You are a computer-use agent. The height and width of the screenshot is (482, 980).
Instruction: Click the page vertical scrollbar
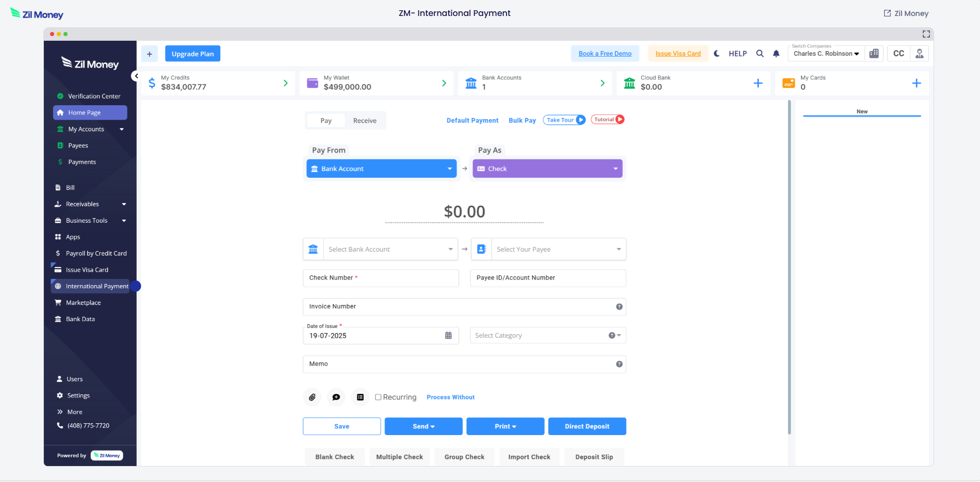pos(789,268)
